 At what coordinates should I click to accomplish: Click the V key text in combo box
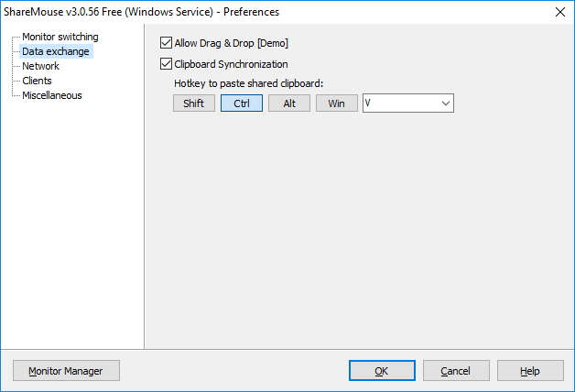[x=368, y=103]
